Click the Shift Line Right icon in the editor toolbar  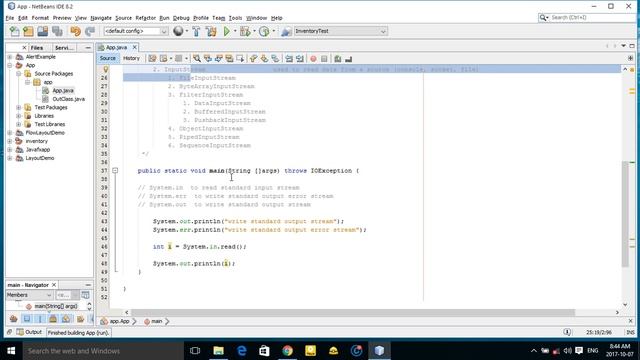click(x=300, y=59)
